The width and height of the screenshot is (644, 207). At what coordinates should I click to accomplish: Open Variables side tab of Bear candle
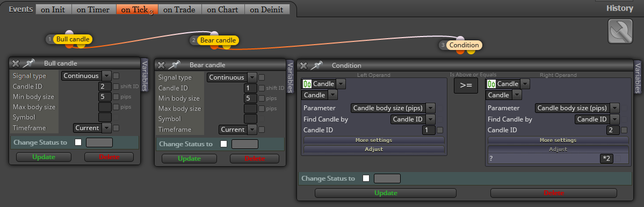(x=290, y=78)
